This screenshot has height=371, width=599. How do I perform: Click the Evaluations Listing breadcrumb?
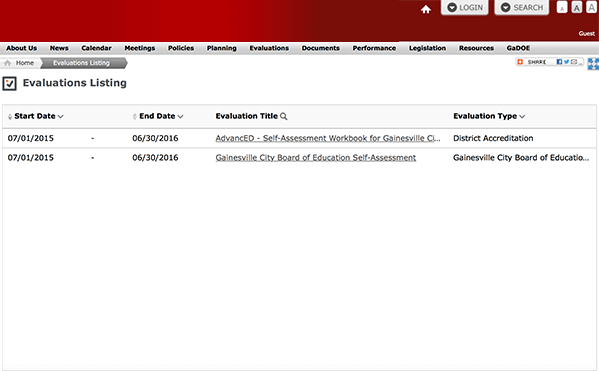tap(81, 63)
